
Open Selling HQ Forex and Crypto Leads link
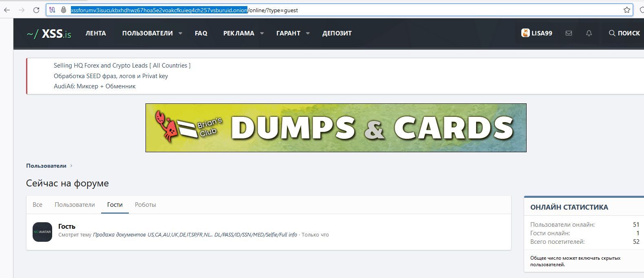(x=122, y=66)
